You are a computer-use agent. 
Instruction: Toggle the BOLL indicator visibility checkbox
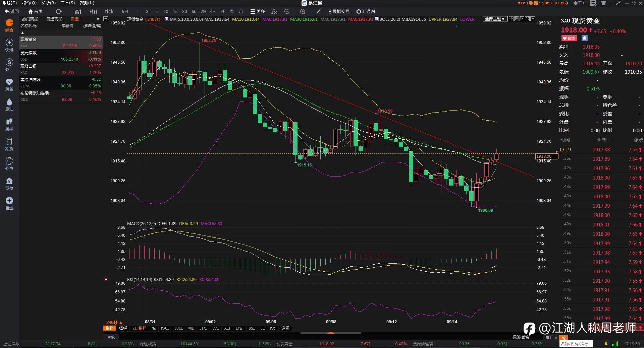(376, 19)
